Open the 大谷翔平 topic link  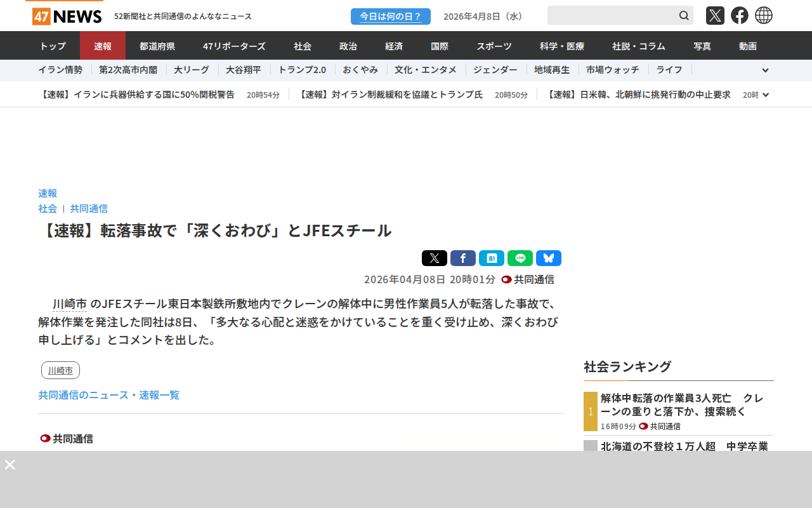tap(244, 70)
